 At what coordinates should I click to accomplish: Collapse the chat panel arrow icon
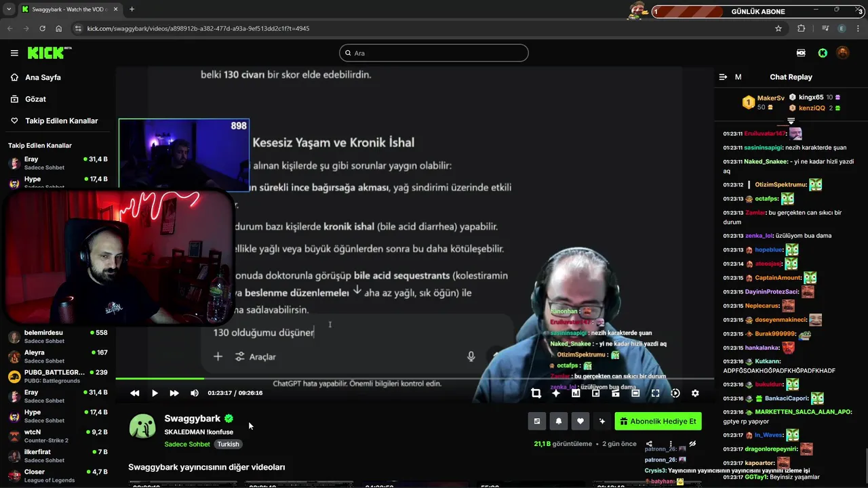coord(723,77)
